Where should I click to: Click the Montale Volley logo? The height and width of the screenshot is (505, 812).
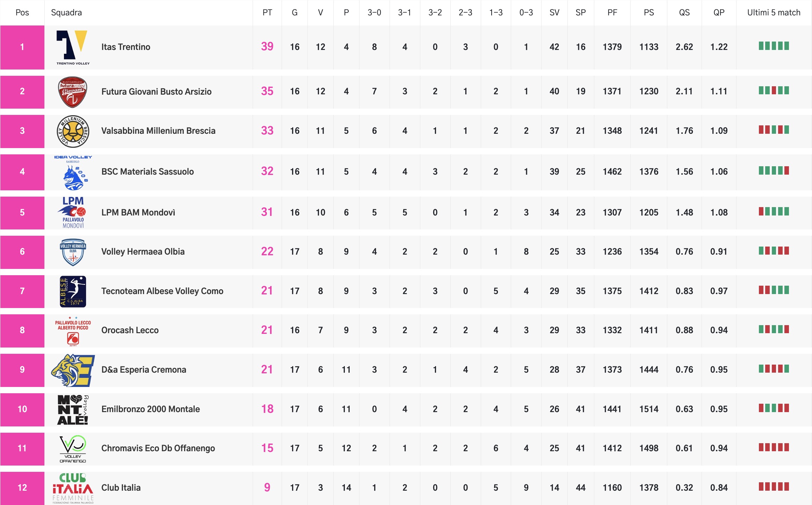[73, 409]
